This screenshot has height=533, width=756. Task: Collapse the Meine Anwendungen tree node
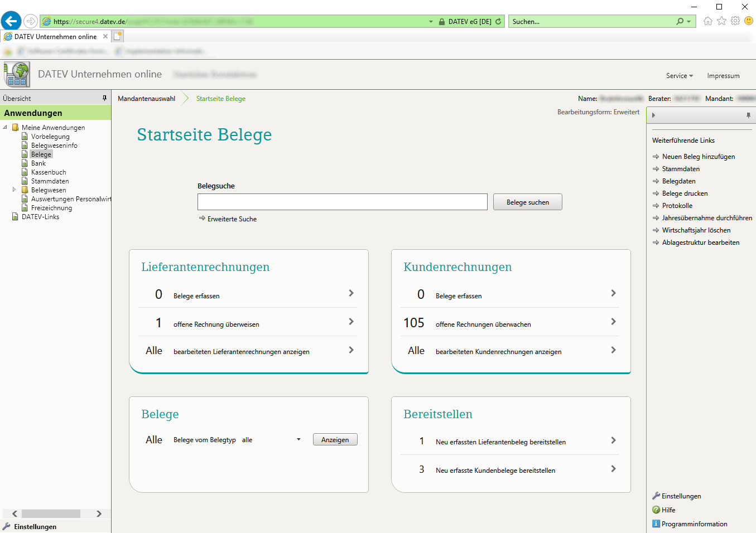tap(5, 127)
